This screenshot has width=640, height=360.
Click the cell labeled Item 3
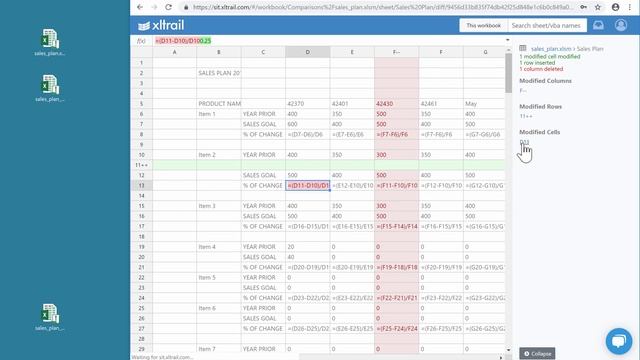(219, 206)
